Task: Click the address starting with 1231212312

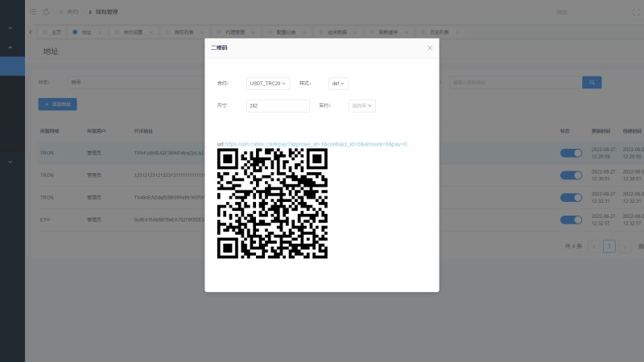Action: 169,175
